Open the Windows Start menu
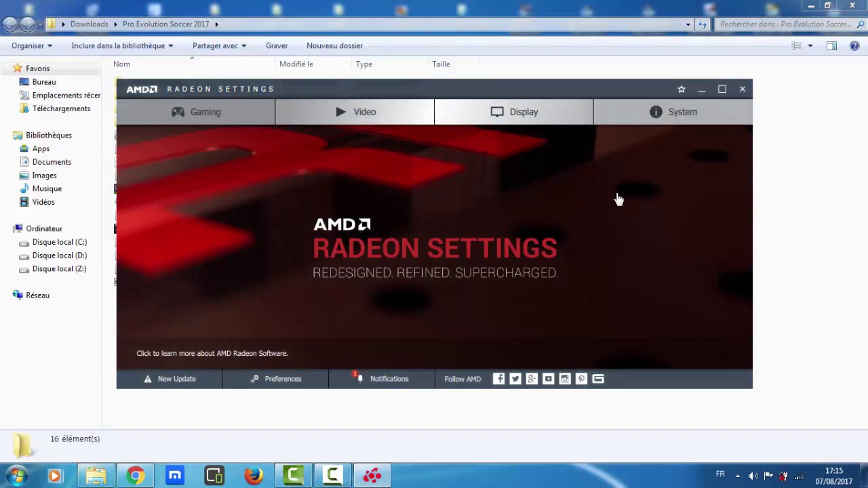Viewport: 868px width, 488px height. coord(16,476)
